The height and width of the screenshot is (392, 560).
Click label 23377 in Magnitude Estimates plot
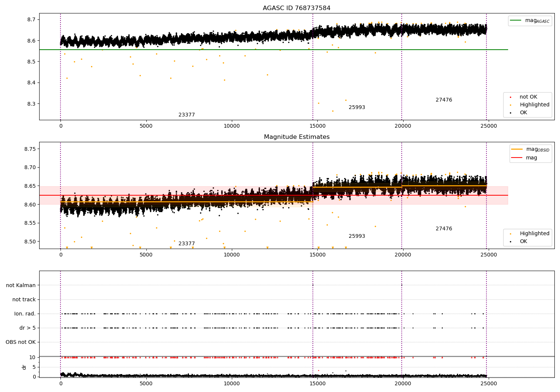pyautogui.click(x=187, y=244)
